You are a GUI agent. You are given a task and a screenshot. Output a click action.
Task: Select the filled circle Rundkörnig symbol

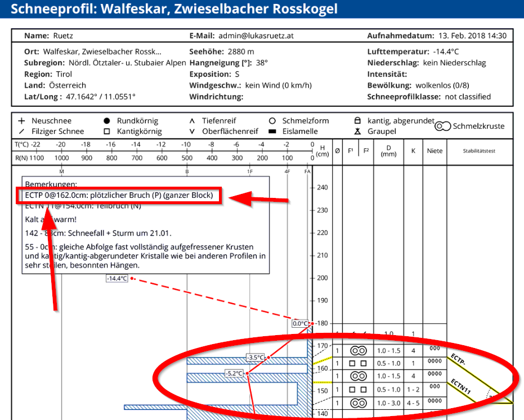[107, 121]
